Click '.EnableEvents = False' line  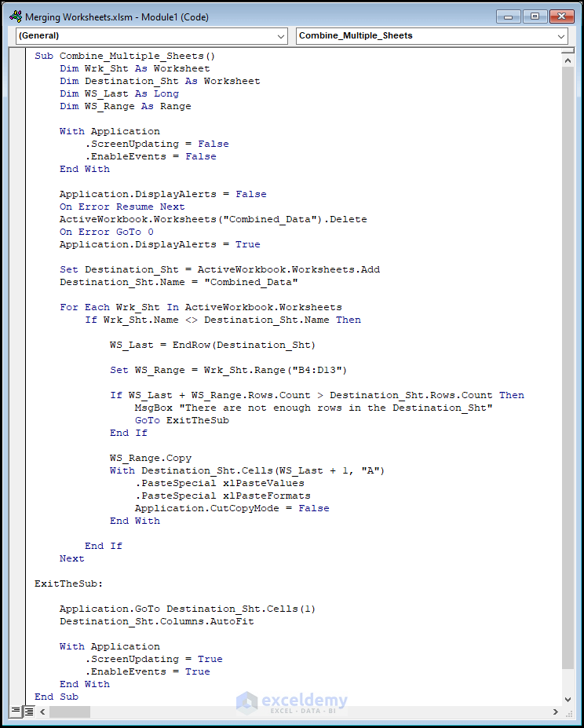pyautogui.click(x=151, y=156)
